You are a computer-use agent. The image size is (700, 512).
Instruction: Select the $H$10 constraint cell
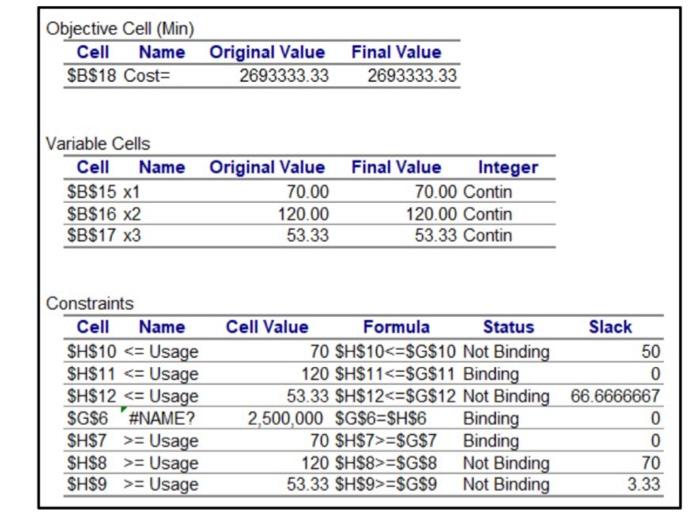92,351
